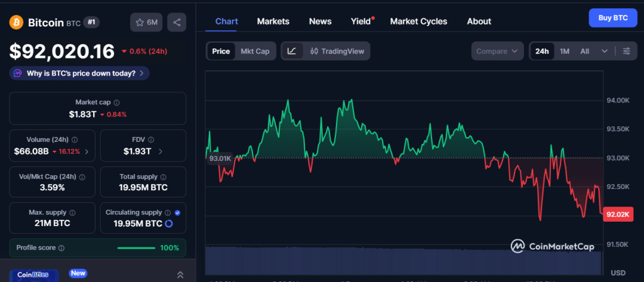Click the CoinBites thumbnail

click(x=34, y=276)
